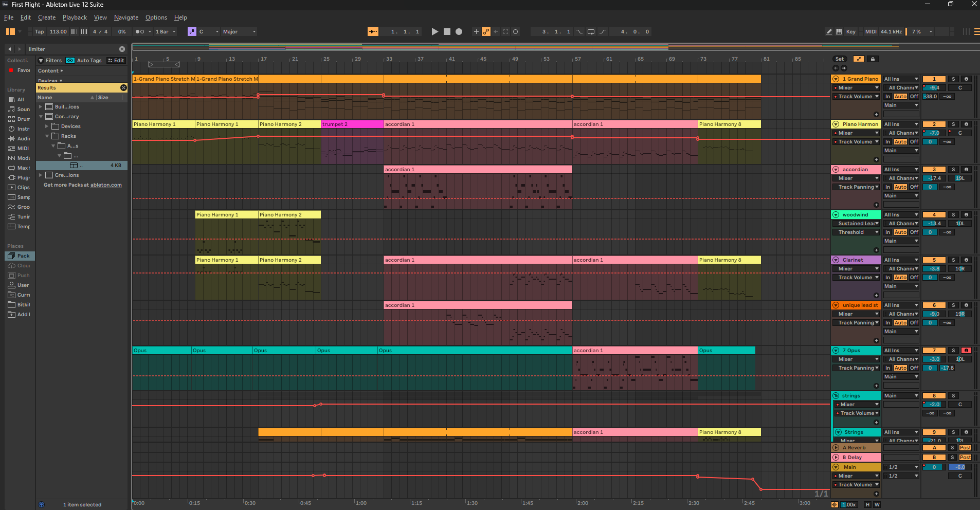The image size is (980, 510).
Task: Click the Set locator button
Action: click(840, 59)
